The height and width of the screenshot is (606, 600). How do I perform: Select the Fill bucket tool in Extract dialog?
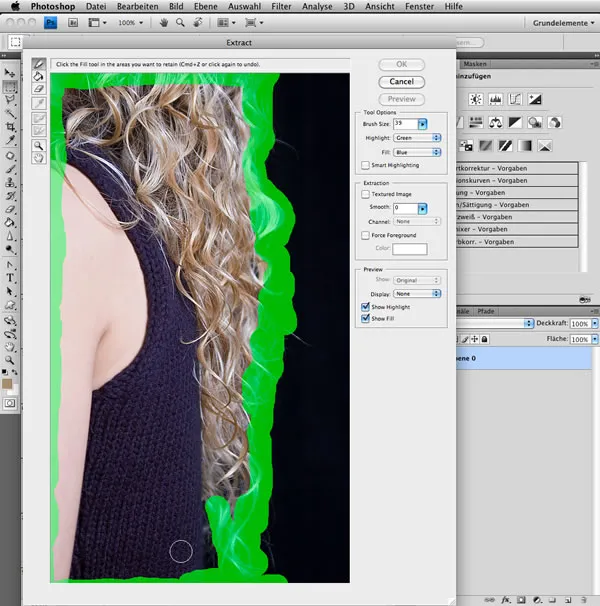[x=39, y=76]
